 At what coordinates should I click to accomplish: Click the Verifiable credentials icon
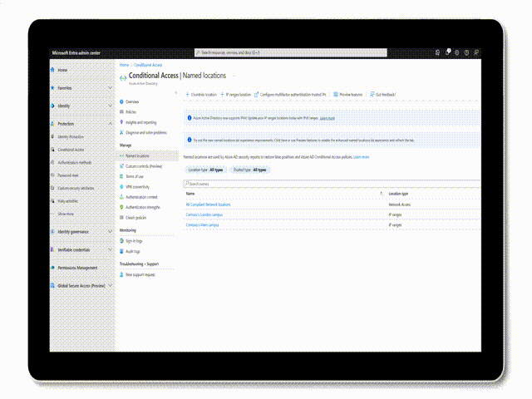coord(52,249)
